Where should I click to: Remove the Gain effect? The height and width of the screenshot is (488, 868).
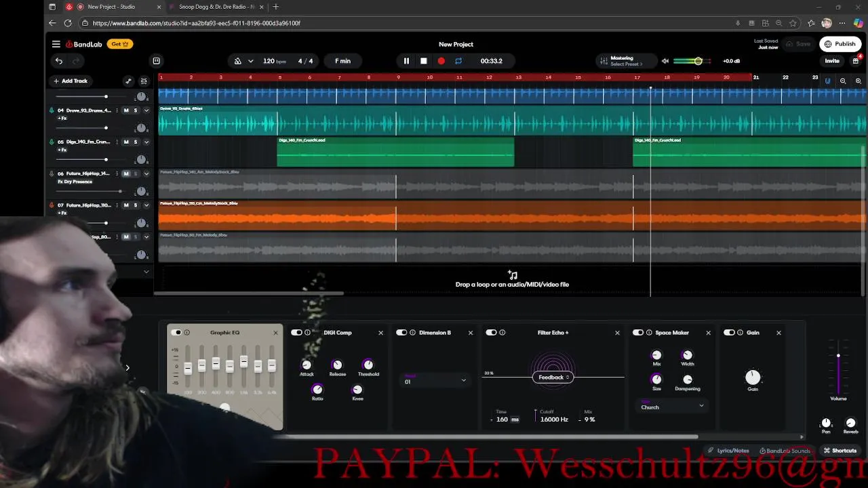(x=778, y=333)
